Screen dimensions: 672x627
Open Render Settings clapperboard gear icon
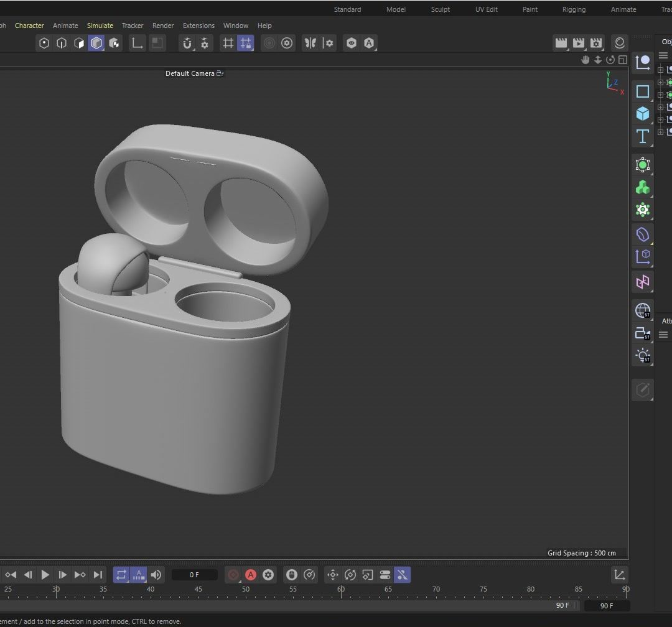pos(596,42)
